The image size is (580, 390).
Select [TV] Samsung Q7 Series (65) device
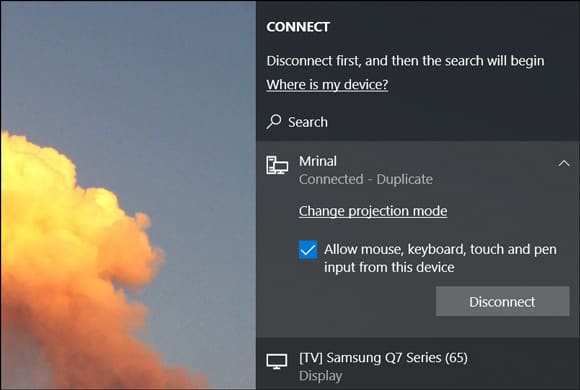pos(383,358)
